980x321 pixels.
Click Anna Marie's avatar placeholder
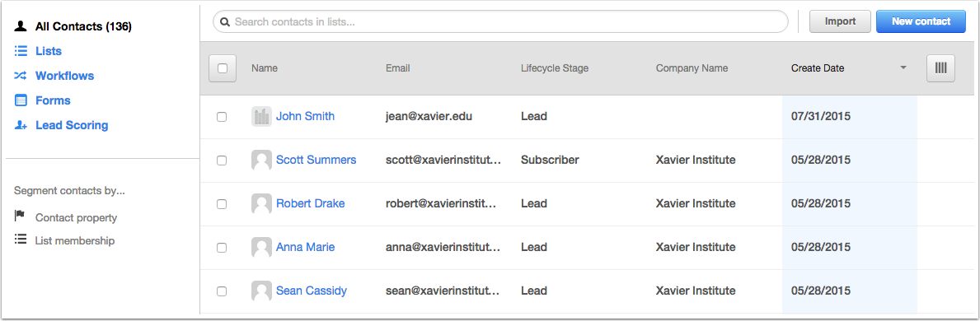[x=261, y=247]
